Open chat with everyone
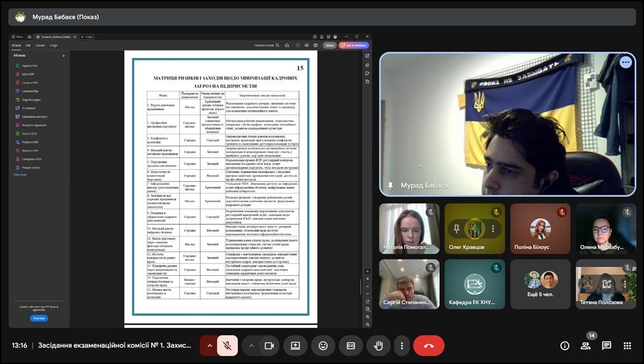 (x=607, y=346)
